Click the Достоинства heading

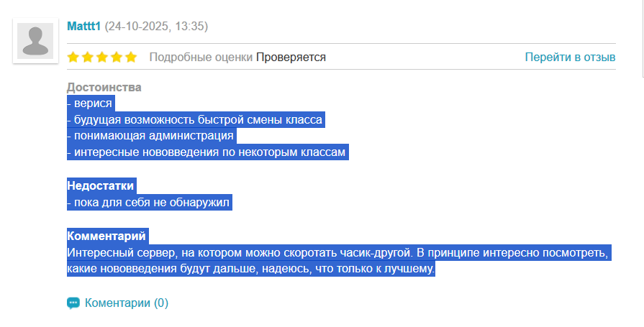104,88
